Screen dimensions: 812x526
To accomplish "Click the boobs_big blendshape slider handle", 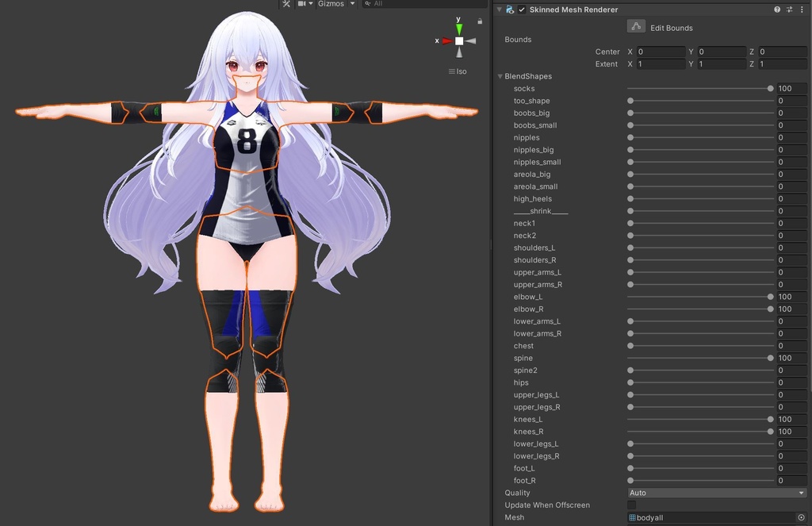I will [630, 113].
